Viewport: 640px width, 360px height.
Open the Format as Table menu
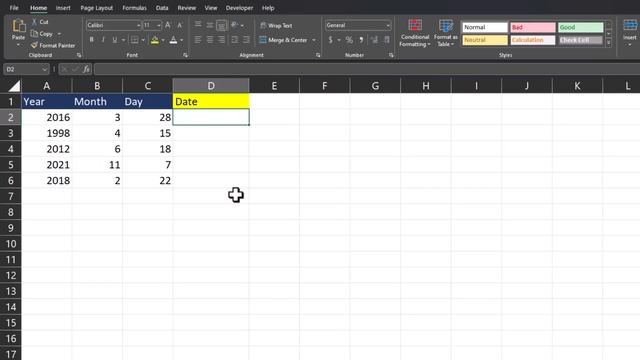(x=445, y=33)
